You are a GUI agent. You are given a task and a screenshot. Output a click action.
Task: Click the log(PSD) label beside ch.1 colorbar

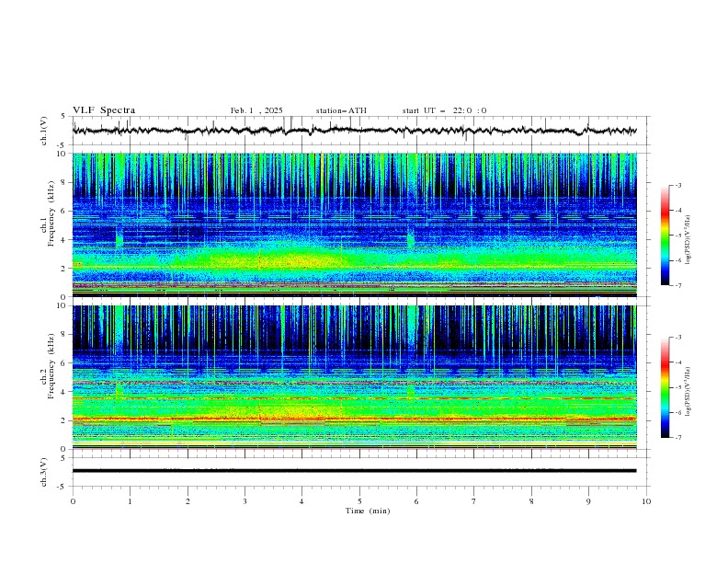click(x=688, y=239)
